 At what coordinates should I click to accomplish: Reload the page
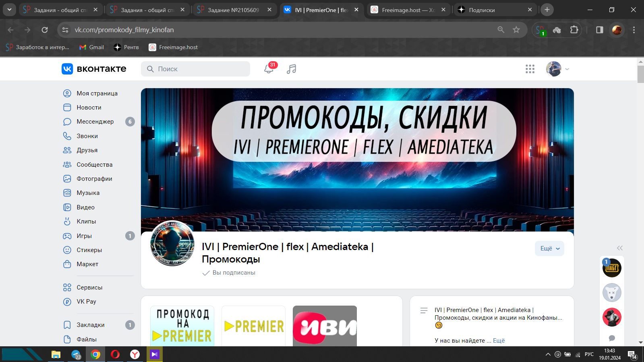45,30
